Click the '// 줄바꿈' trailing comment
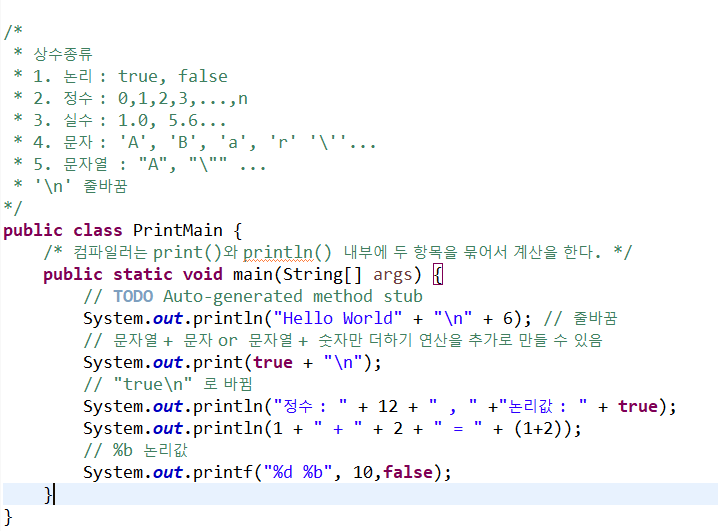 coord(581,318)
